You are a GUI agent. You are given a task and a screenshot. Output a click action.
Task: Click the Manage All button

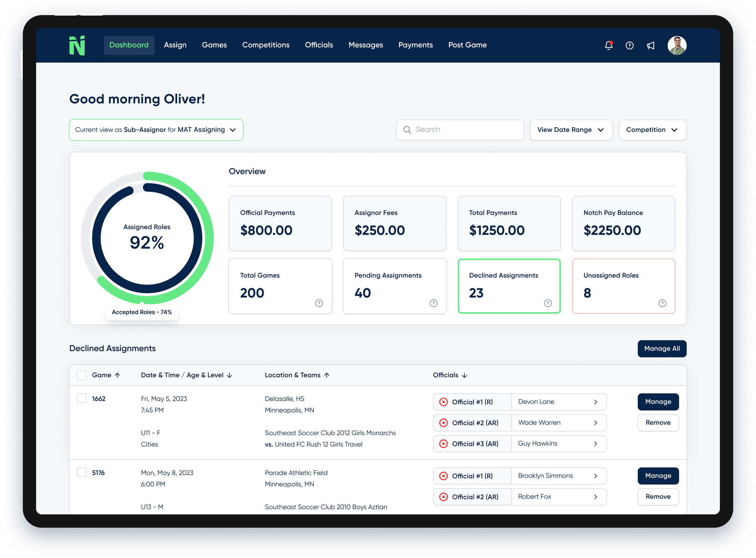[x=662, y=349]
